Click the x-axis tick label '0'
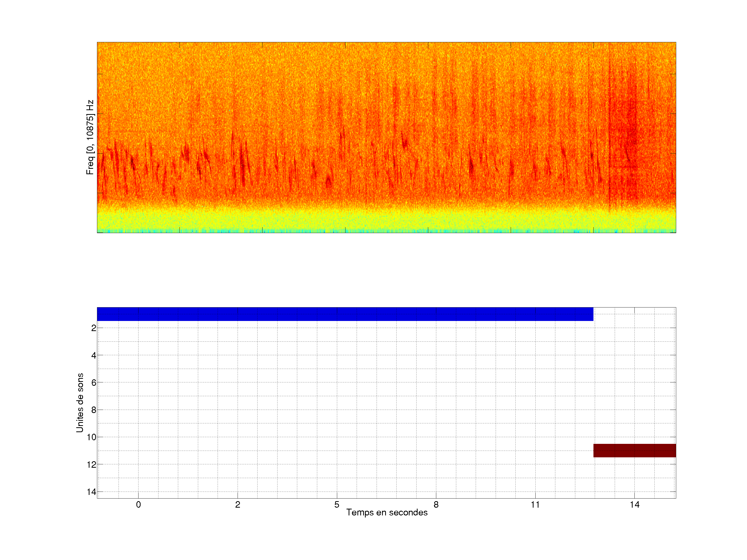747x560 pixels. [x=139, y=505]
